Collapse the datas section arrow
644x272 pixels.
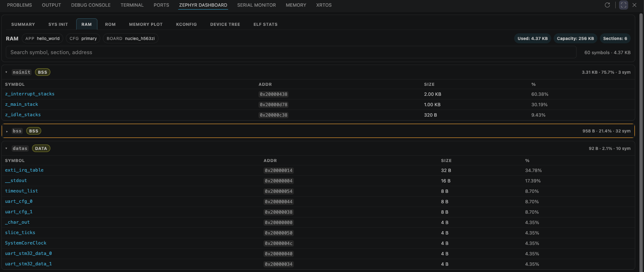coord(7,148)
